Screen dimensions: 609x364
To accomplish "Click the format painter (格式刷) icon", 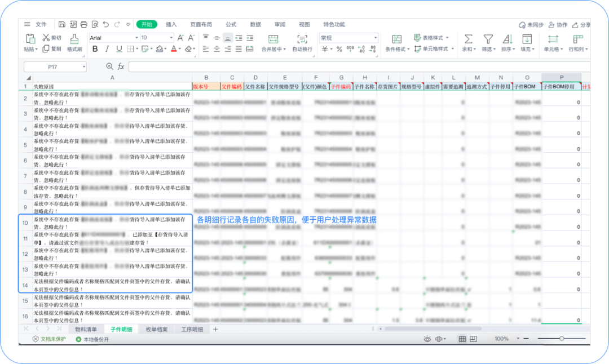I will tap(74, 38).
